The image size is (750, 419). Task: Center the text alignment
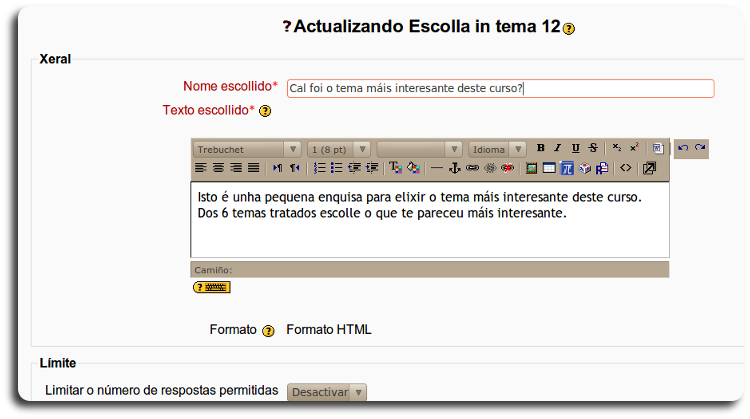point(218,168)
